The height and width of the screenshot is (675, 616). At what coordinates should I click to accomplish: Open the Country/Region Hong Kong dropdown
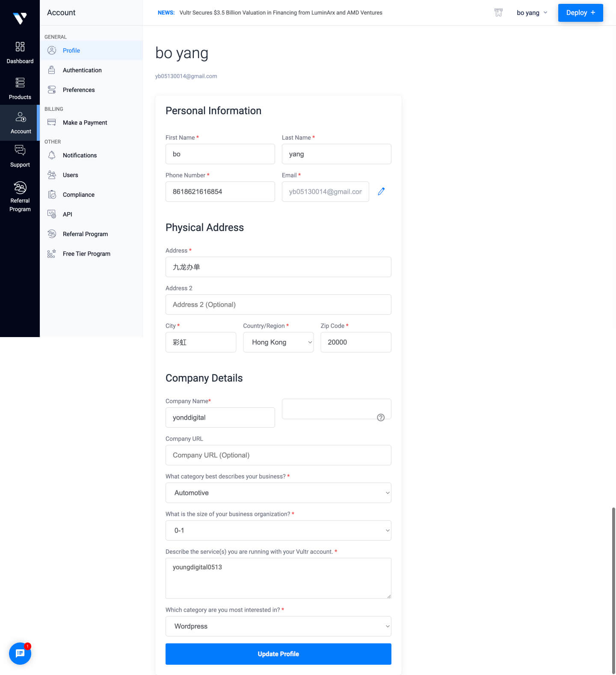coord(278,342)
